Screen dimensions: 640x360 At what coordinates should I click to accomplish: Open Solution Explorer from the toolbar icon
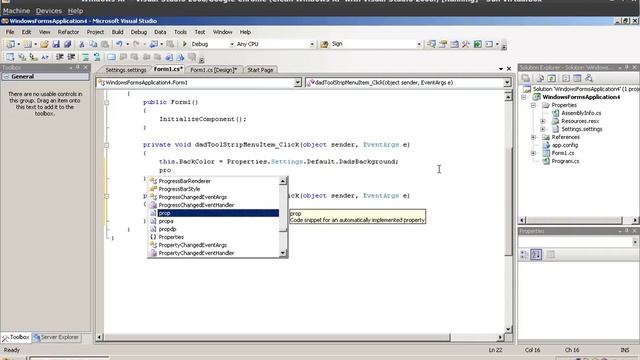click(x=431, y=44)
